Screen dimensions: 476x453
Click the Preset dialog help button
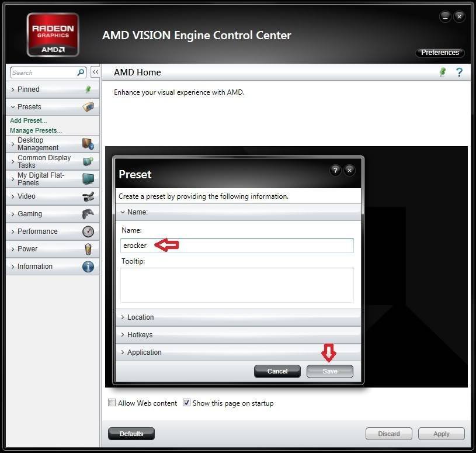pyautogui.click(x=335, y=171)
